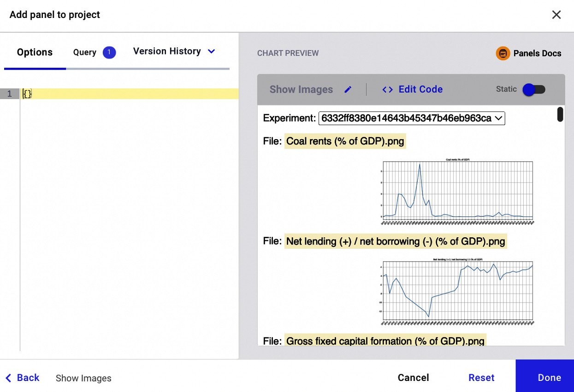Click the Panels Docs orange icon

[503, 53]
